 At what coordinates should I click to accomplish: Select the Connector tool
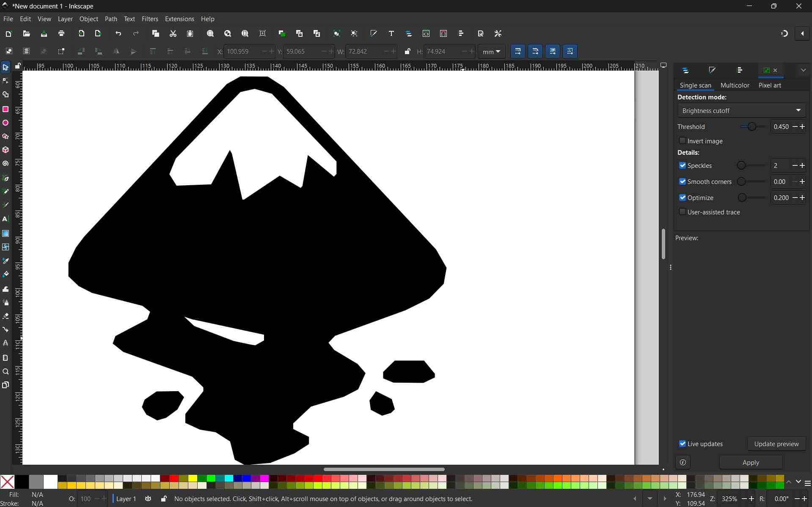(6, 330)
